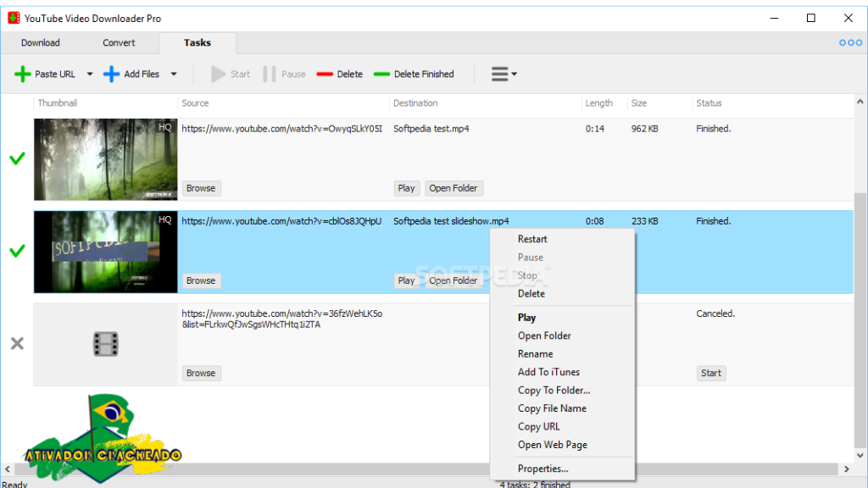This screenshot has width=868, height=488.
Task: Click vertical scrollbar up arrow
Action: [860, 102]
